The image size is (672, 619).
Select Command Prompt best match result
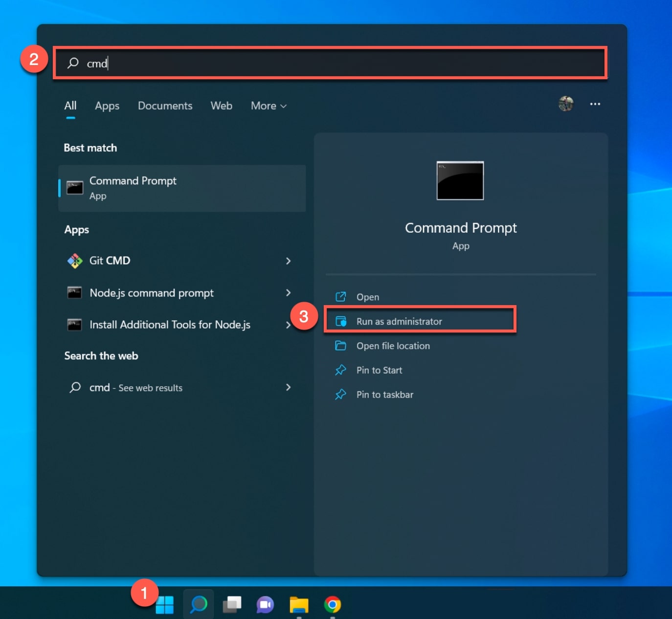tap(182, 188)
